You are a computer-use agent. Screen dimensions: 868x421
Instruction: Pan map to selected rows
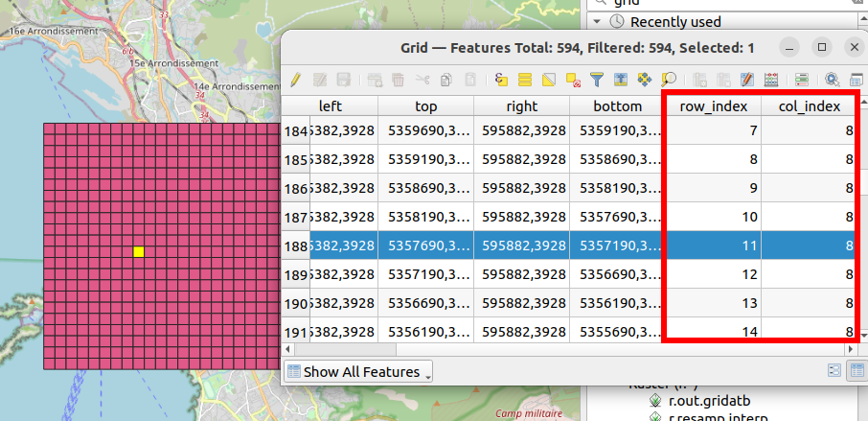click(x=645, y=80)
